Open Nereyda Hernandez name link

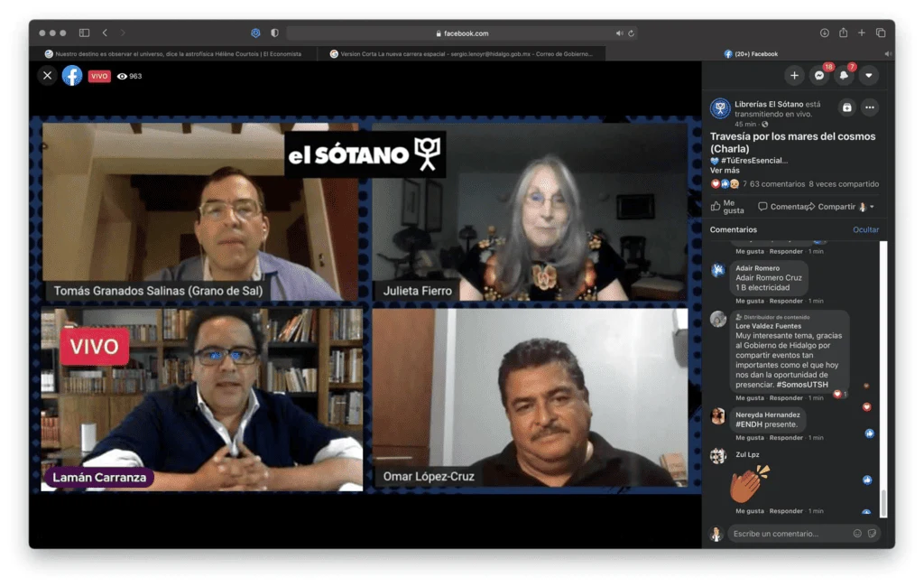tap(768, 415)
